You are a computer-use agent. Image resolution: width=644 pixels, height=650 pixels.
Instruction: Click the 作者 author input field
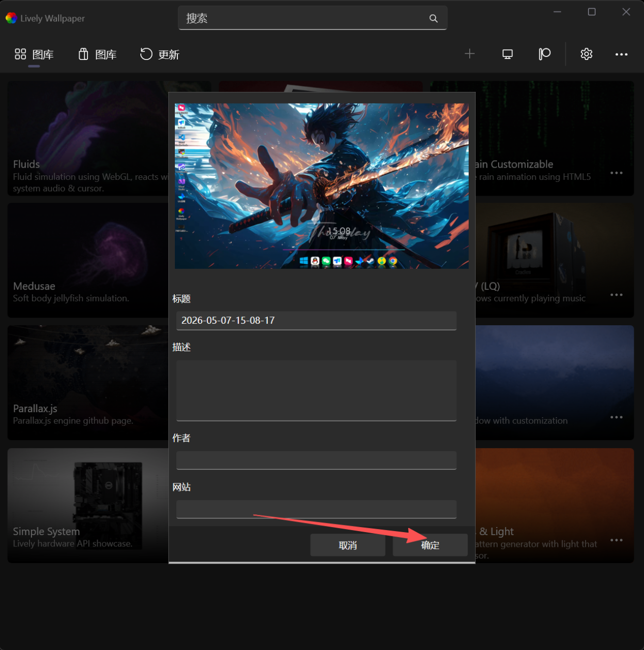point(316,460)
